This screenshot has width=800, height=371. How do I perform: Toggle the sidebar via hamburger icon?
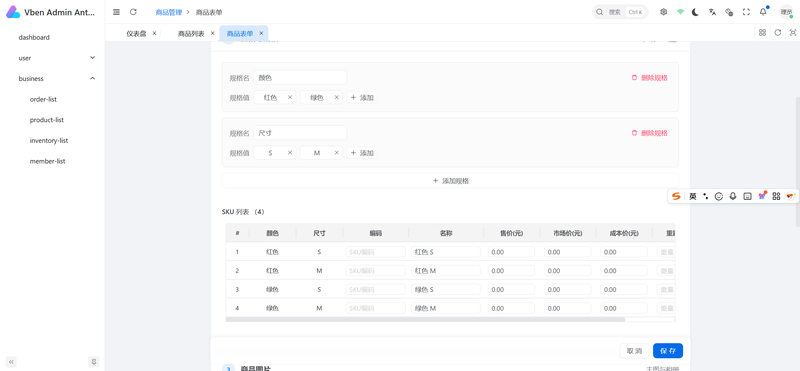[x=116, y=12]
